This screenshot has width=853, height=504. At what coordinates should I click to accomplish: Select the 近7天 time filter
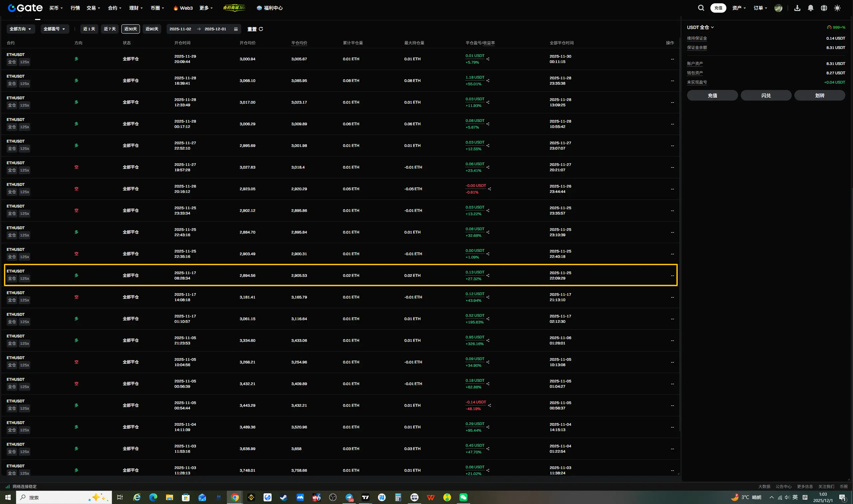click(x=109, y=29)
